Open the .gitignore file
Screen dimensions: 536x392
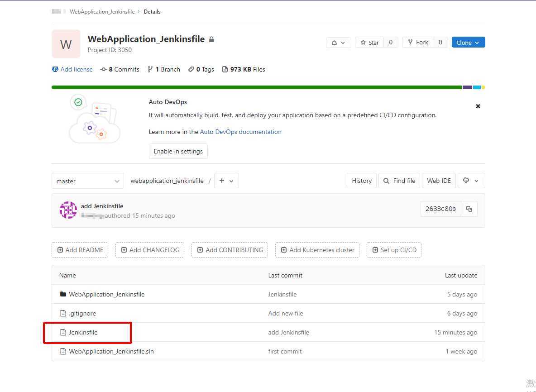click(82, 313)
